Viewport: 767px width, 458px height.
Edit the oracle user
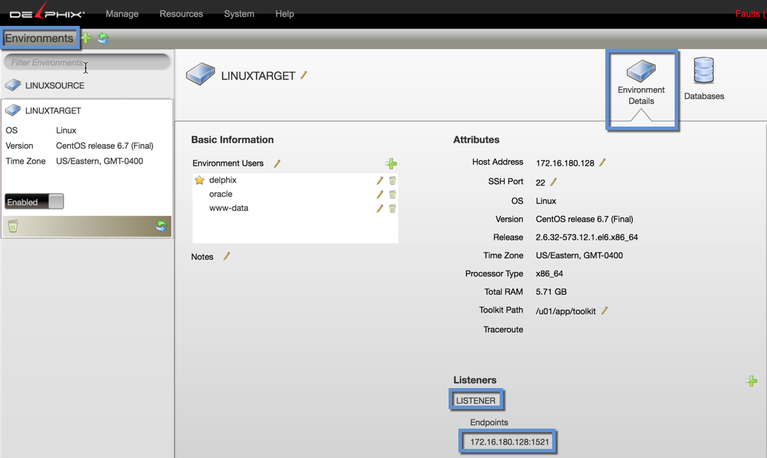coord(380,194)
